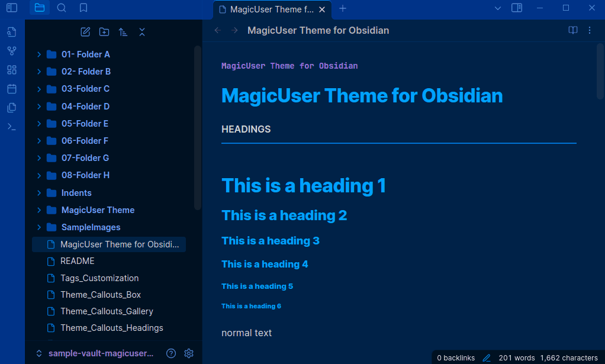Click 'This is a heading 2'
The width and height of the screenshot is (605, 364).
point(284,215)
